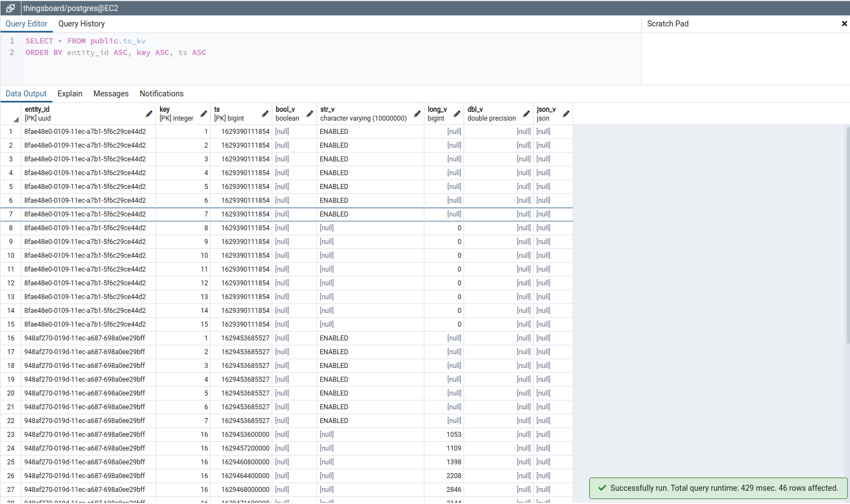View the Messages tab
The height and width of the screenshot is (504, 850).
coord(110,94)
